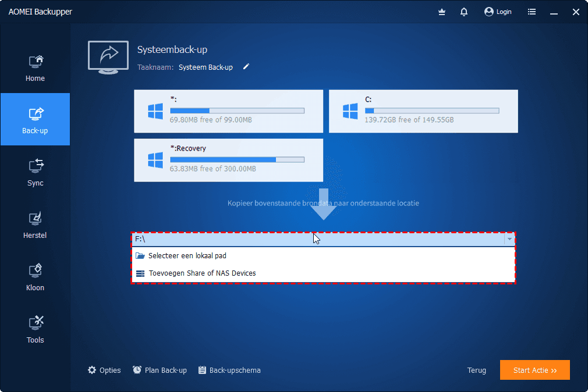Select the C: partition card
The width and height of the screenshot is (588, 392).
pyautogui.click(x=423, y=111)
